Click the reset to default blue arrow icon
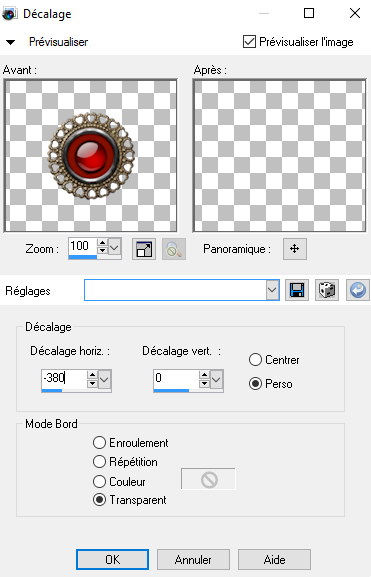This screenshot has width=371, height=577. tap(357, 290)
